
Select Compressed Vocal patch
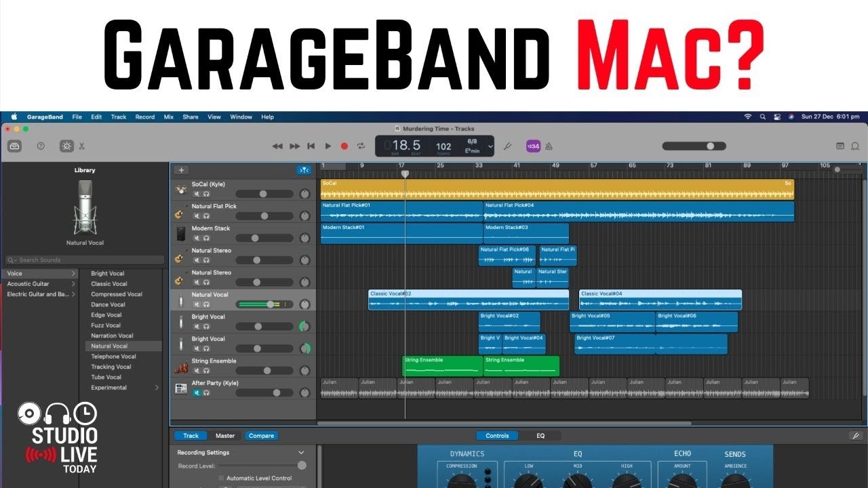(x=117, y=294)
